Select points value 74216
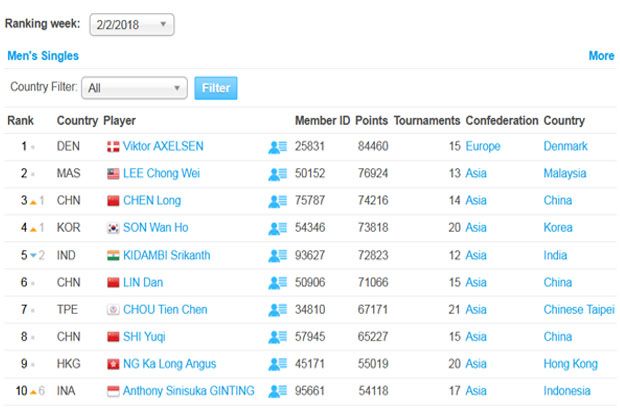 point(373,201)
